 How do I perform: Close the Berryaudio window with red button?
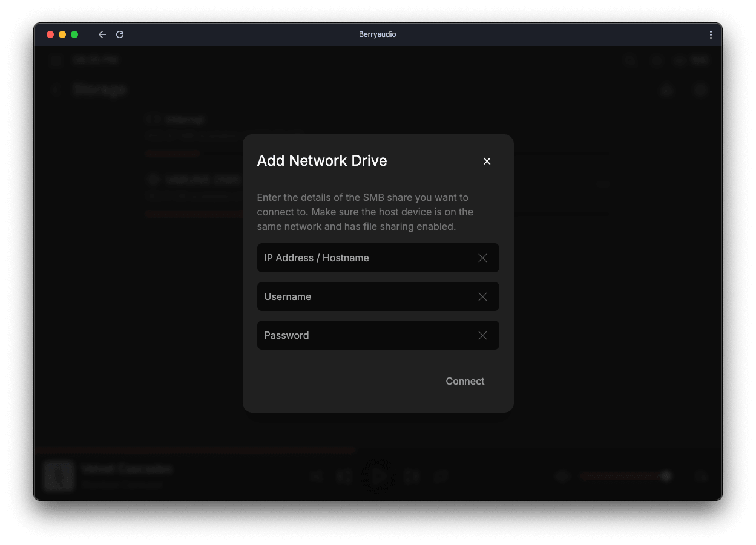click(50, 34)
